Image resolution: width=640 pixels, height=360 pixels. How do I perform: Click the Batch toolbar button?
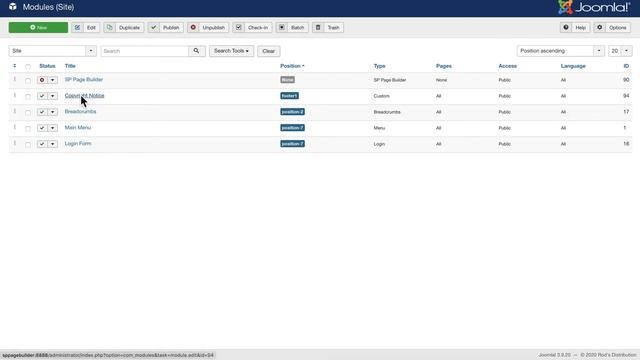point(292,27)
